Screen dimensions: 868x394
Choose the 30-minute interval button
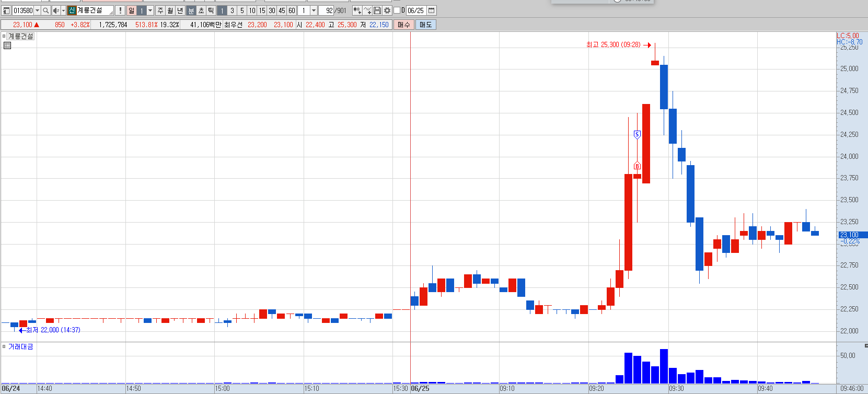(272, 10)
